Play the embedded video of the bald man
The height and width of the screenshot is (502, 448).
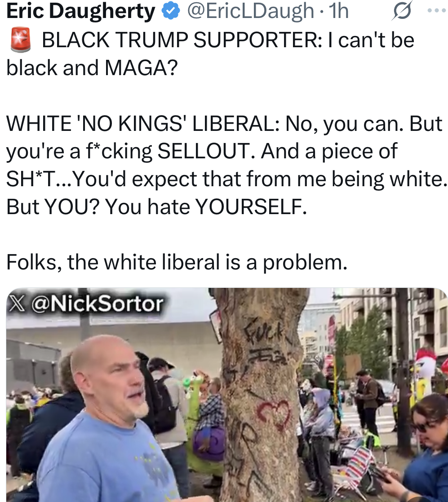click(x=227, y=394)
